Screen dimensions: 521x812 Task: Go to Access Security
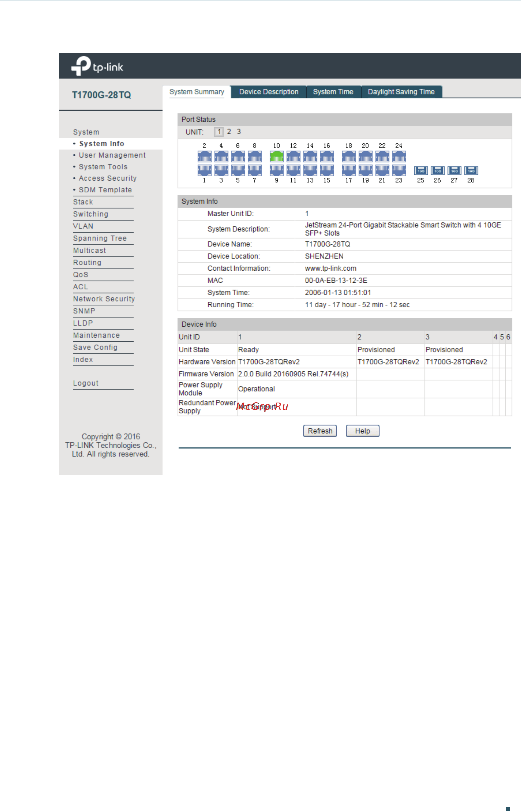(108, 178)
